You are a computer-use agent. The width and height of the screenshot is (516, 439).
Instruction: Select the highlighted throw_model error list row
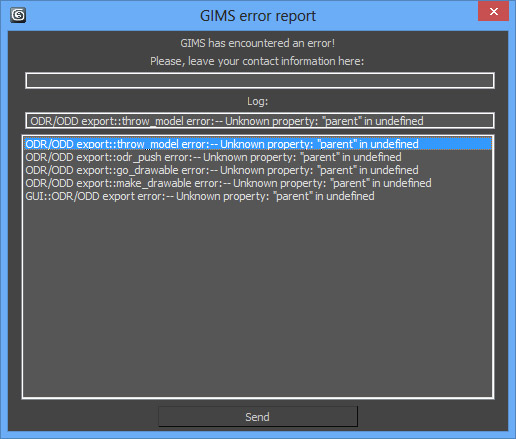pyautogui.click(x=258, y=144)
